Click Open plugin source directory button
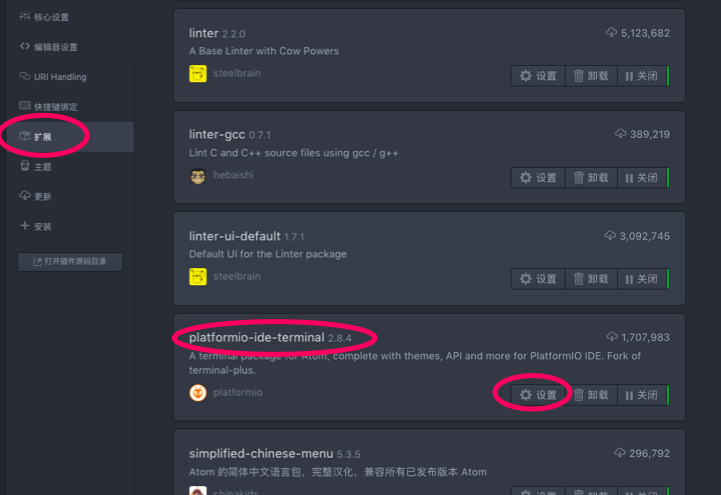Image resolution: width=721 pixels, height=495 pixels. point(70,262)
